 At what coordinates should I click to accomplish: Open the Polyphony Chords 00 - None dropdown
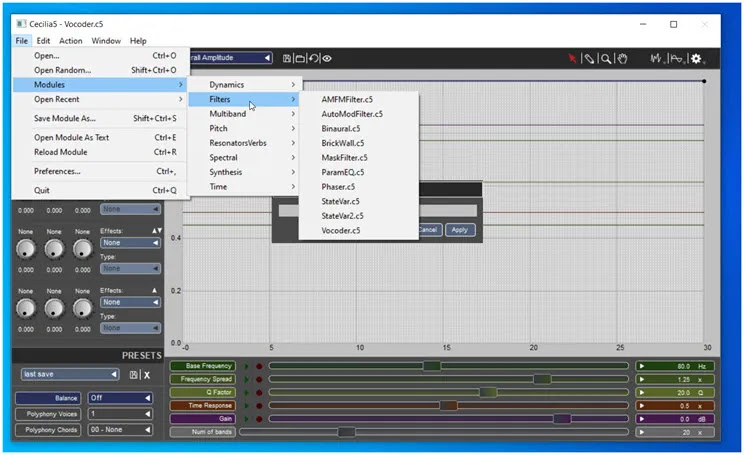pos(120,430)
